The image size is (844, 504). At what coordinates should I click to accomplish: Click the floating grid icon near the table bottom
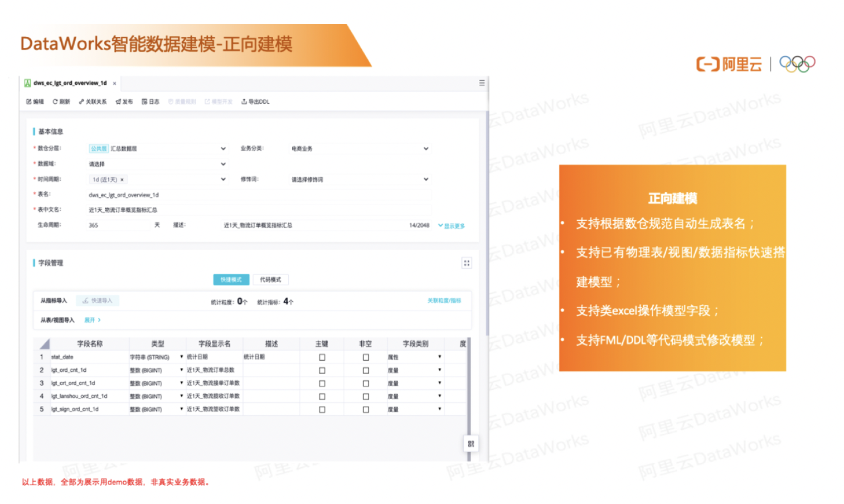point(471,444)
